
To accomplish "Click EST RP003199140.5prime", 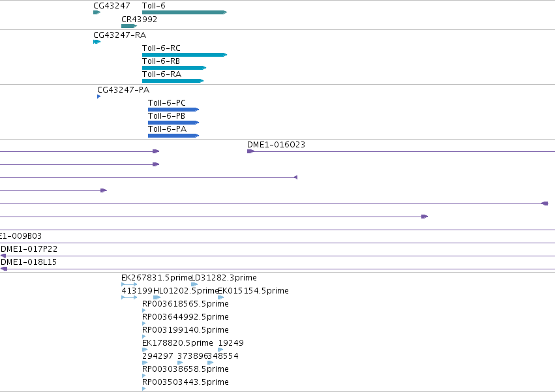I will point(185,330).
